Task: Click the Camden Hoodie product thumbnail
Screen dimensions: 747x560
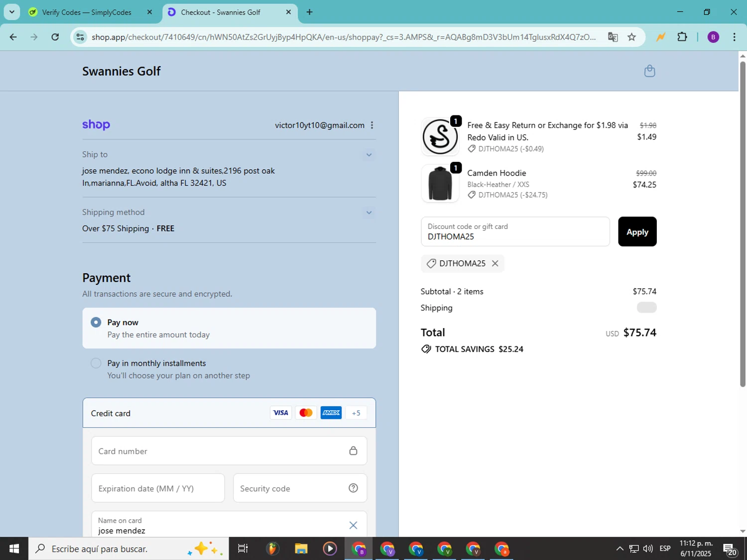Action: [x=440, y=184]
